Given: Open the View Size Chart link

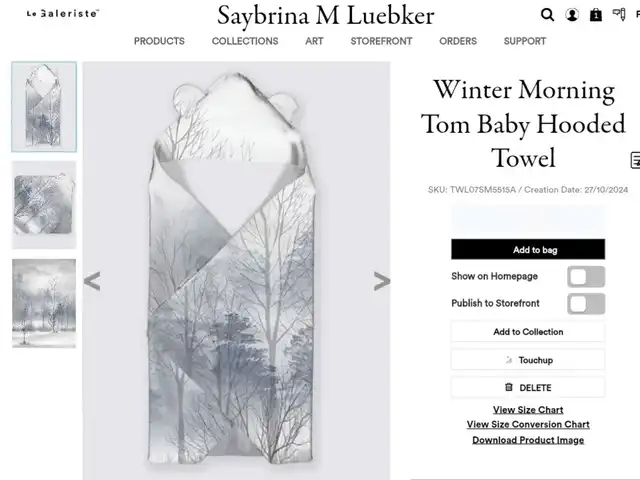Looking at the screenshot, I should click(x=528, y=410).
